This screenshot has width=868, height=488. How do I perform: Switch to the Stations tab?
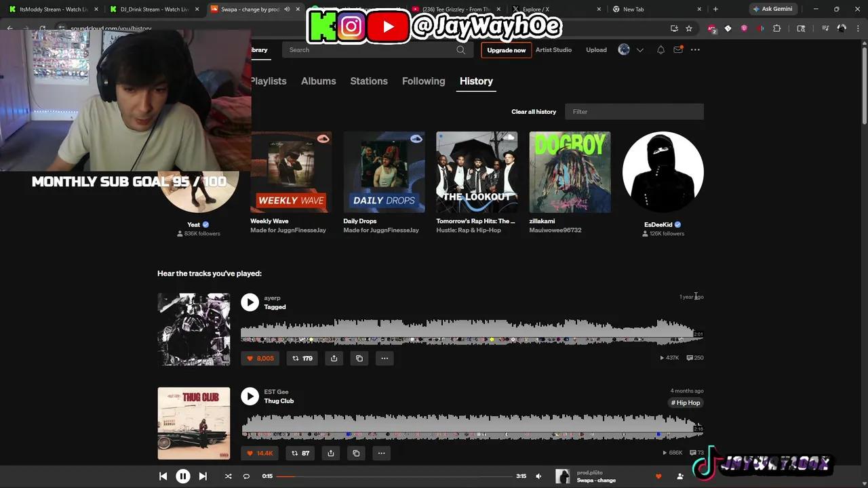(x=369, y=81)
